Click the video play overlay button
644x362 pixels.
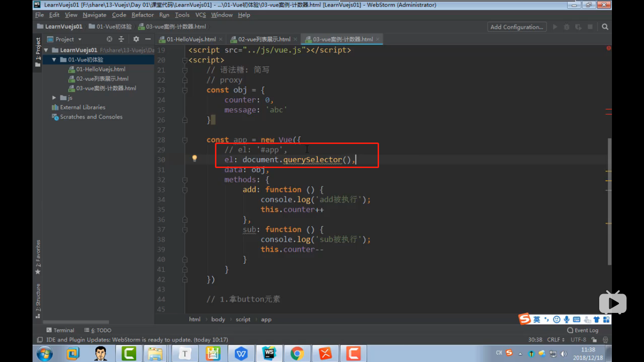(613, 303)
